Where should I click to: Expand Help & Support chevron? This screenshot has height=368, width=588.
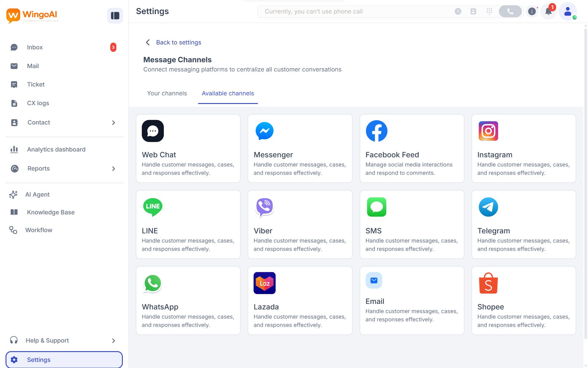(114, 341)
